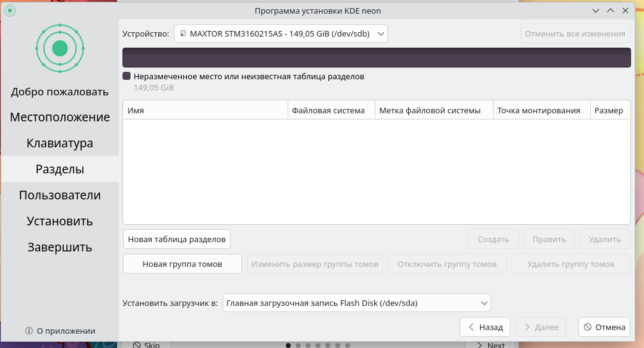Click Новая таблица разделов button

click(177, 239)
